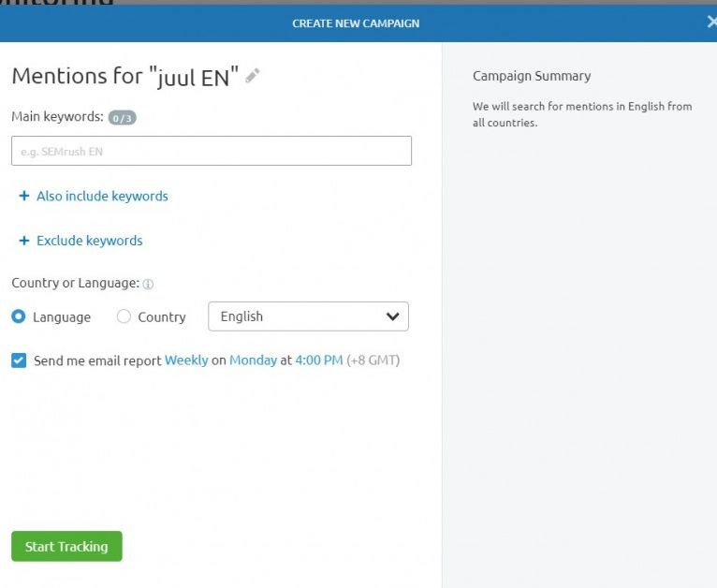Click the Country or Language info icon

[148, 284]
